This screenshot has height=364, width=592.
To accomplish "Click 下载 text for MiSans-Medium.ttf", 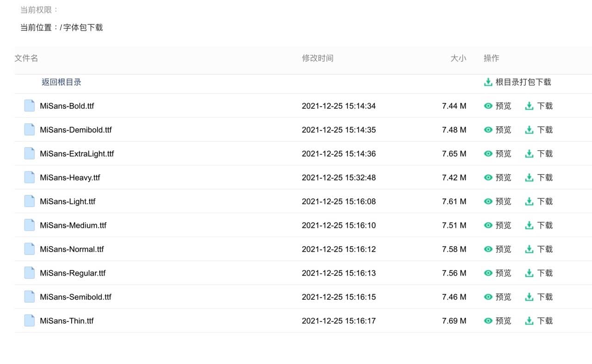I will point(545,225).
